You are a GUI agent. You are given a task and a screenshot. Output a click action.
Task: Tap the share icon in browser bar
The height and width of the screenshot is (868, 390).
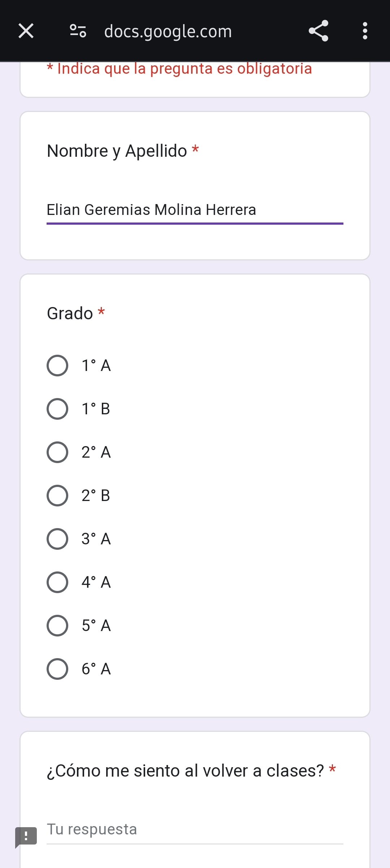point(318,31)
